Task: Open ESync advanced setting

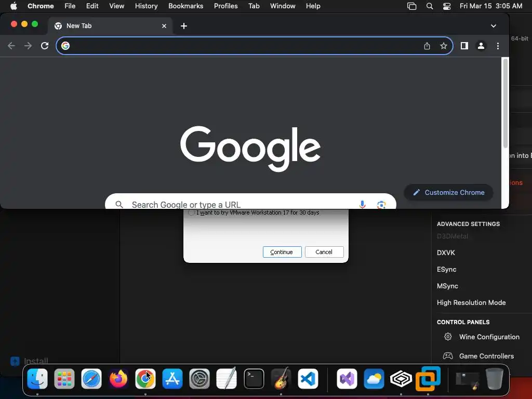Action: pyautogui.click(x=446, y=270)
